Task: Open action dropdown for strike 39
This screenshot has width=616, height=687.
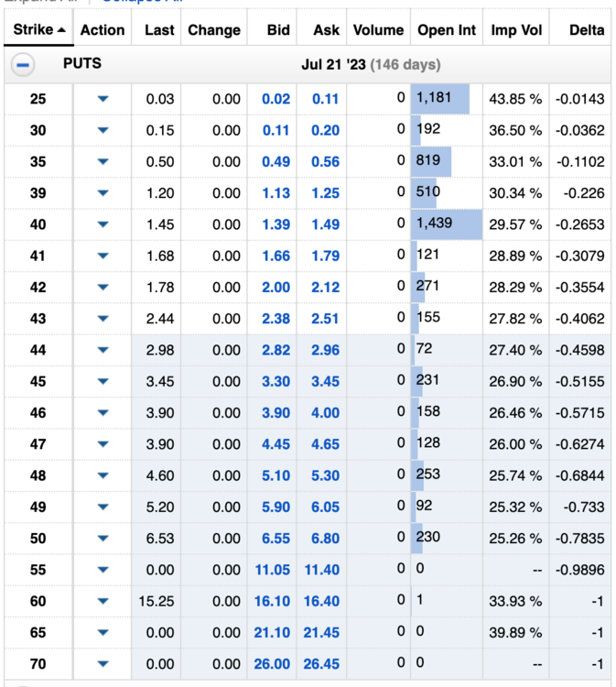Action: (103, 192)
